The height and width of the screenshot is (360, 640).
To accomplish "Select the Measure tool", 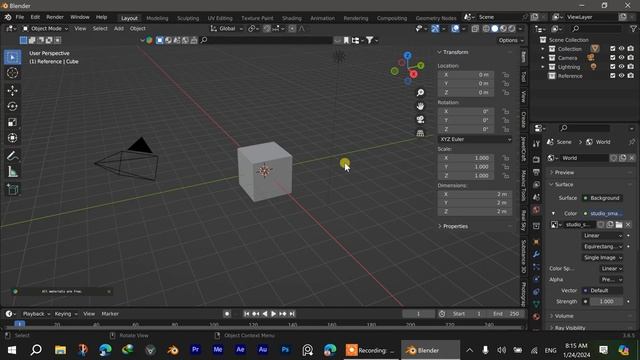I will pos(12,172).
